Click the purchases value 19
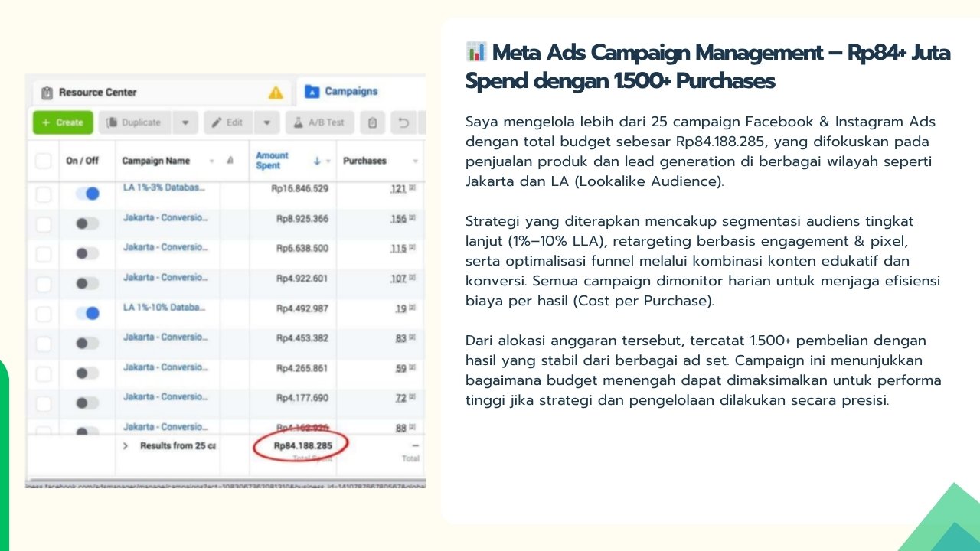This screenshot has width=980, height=551. [x=401, y=308]
